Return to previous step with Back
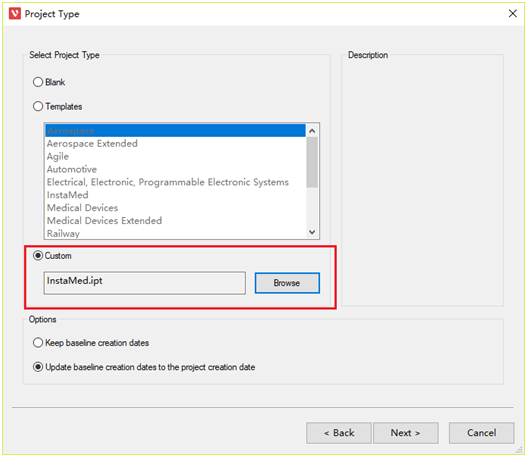The height and width of the screenshot is (457, 527). (339, 433)
